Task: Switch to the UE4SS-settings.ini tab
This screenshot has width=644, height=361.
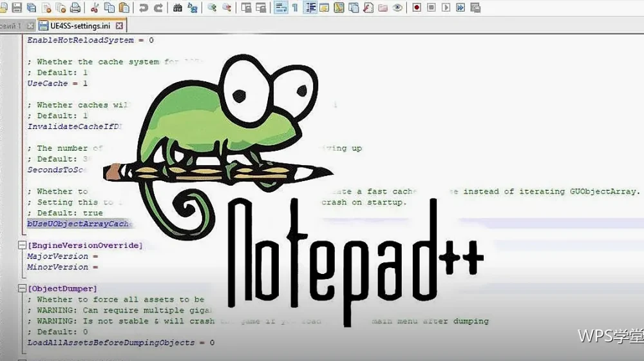Action: point(80,26)
